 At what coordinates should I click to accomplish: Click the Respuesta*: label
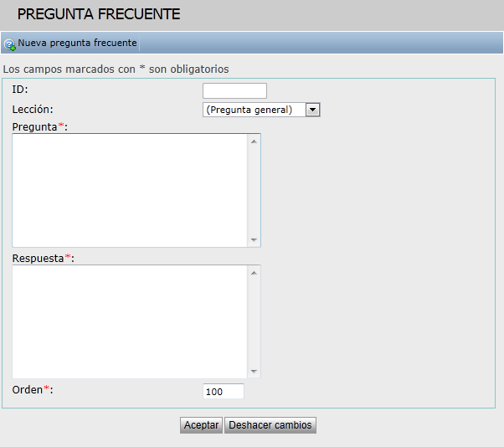tap(43, 259)
